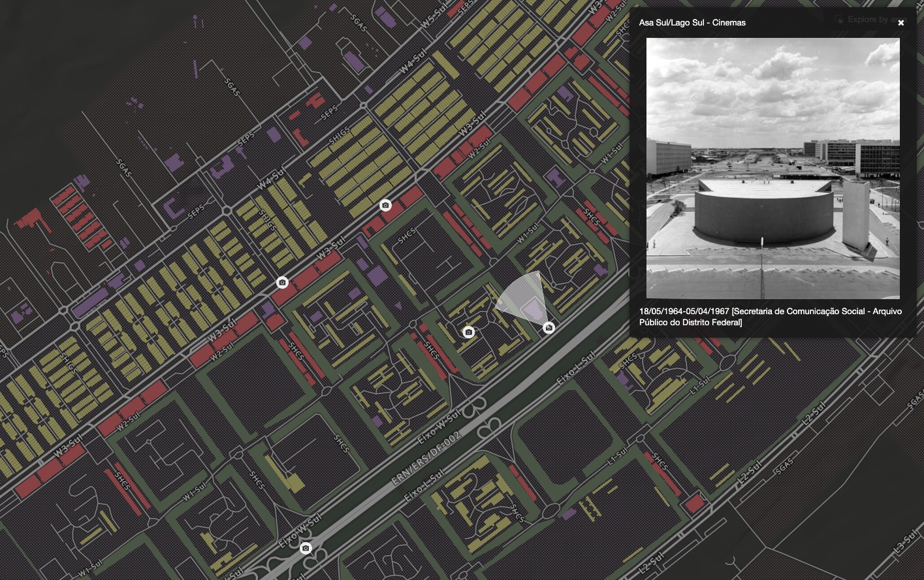The width and height of the screenshot is (924, 580).
Task: Close the Asa Sul/Lago Sul photo popup
Action: pos(900,23)
